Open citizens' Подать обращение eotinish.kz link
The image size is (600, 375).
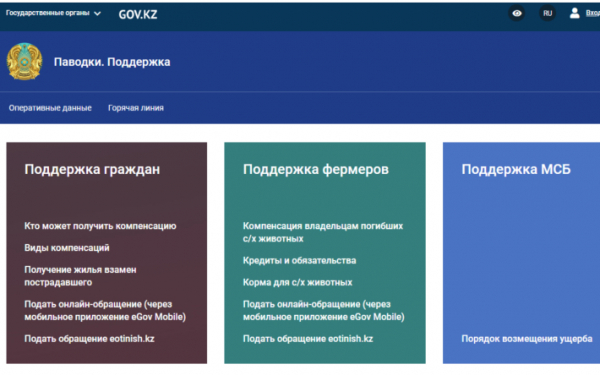90,339
